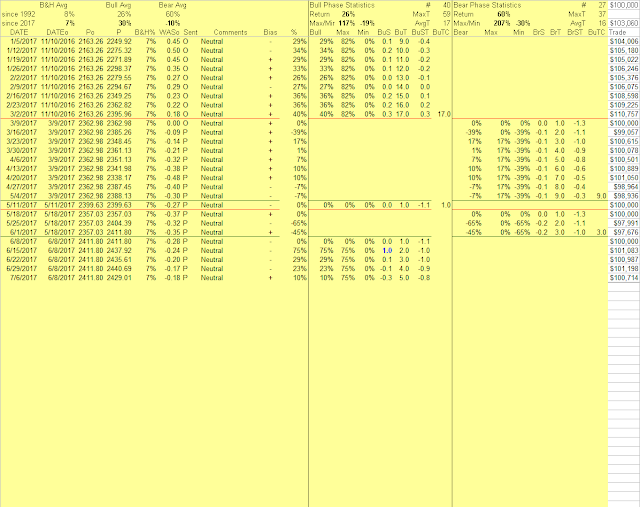Click the 'Bear Avg' header cell

(172, 5)
